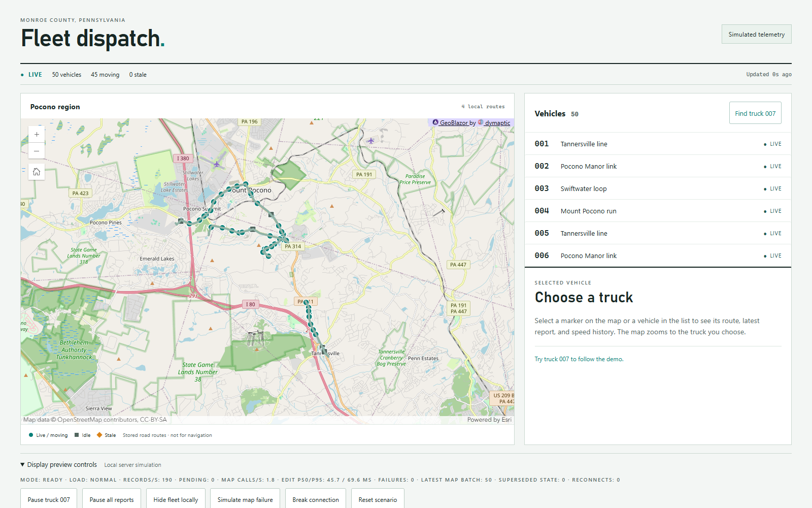Screen dimensions: 812x508
Task: Pause all reports
Action: coord(112,499)
